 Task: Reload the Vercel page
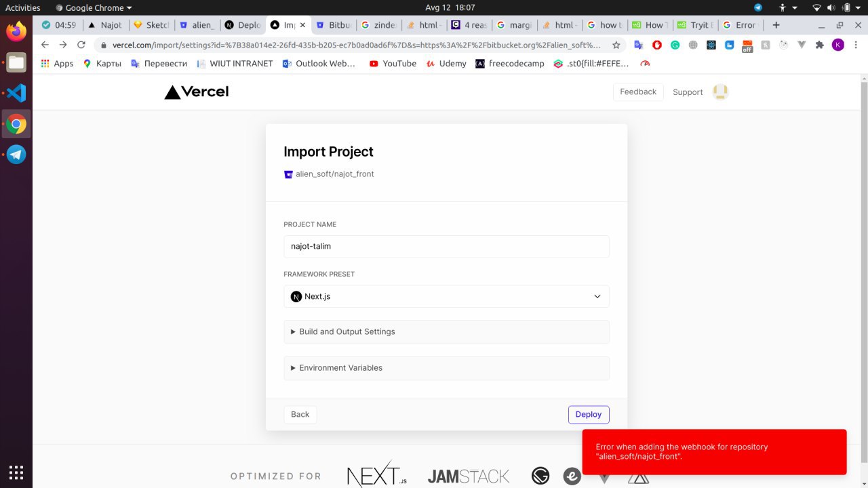click(x=81, y=45)
